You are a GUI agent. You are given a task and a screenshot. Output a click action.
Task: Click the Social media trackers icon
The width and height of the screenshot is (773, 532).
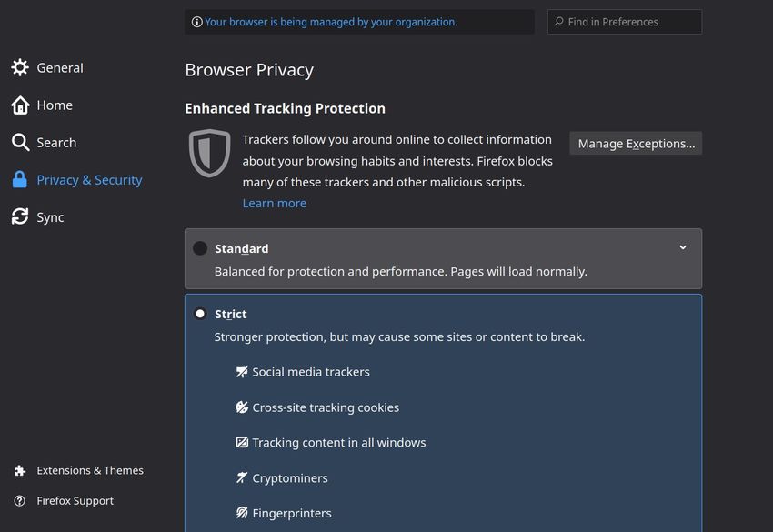coord(242,372)
